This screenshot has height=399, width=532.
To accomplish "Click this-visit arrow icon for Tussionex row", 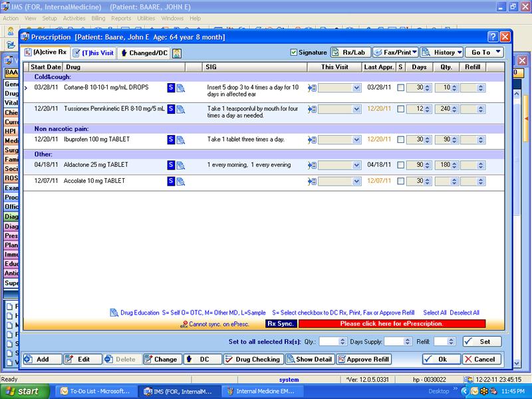I will point(312,109).
